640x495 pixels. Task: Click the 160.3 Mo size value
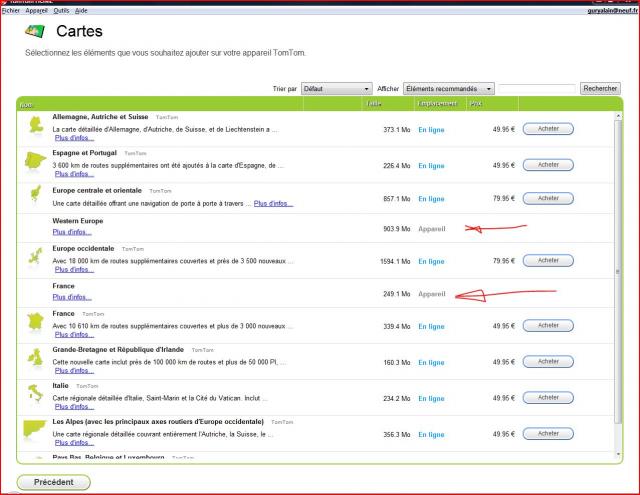[x=396, y=362]
